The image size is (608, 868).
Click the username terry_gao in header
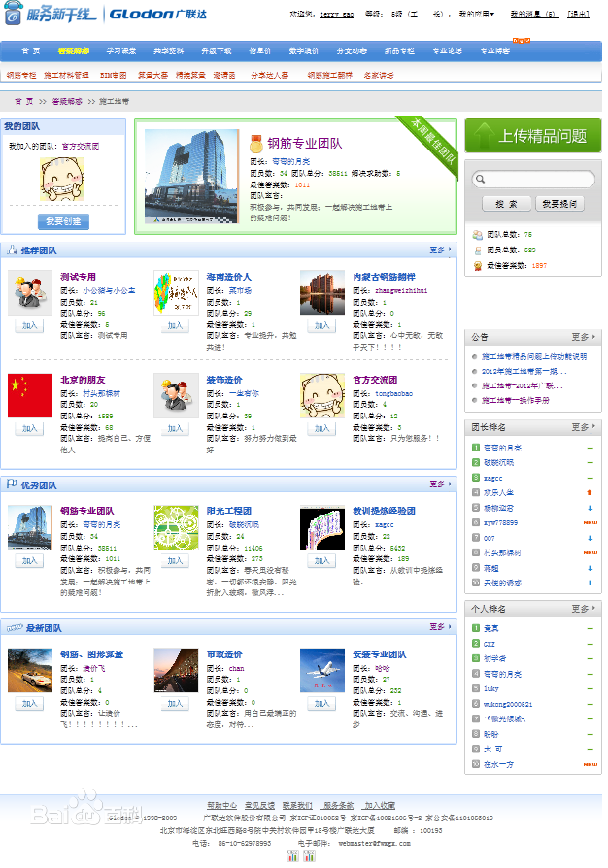[337, 14]
